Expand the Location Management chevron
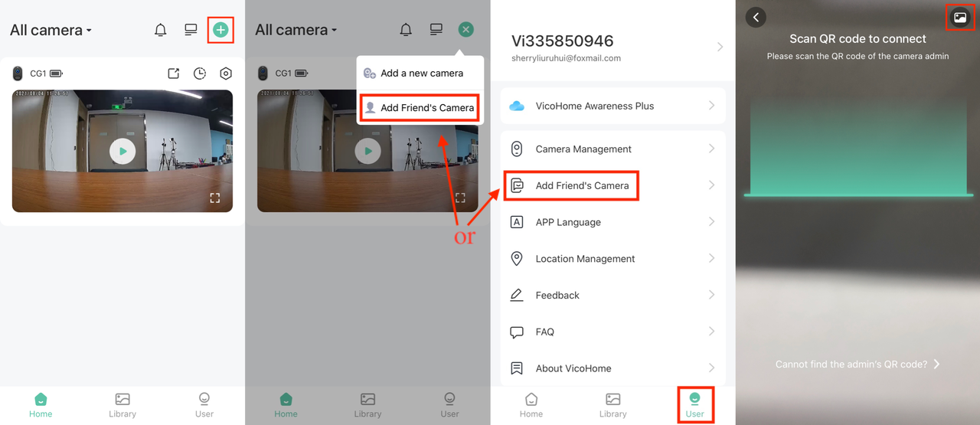Viewport: 980px width, 425px height. click(712, 259)
